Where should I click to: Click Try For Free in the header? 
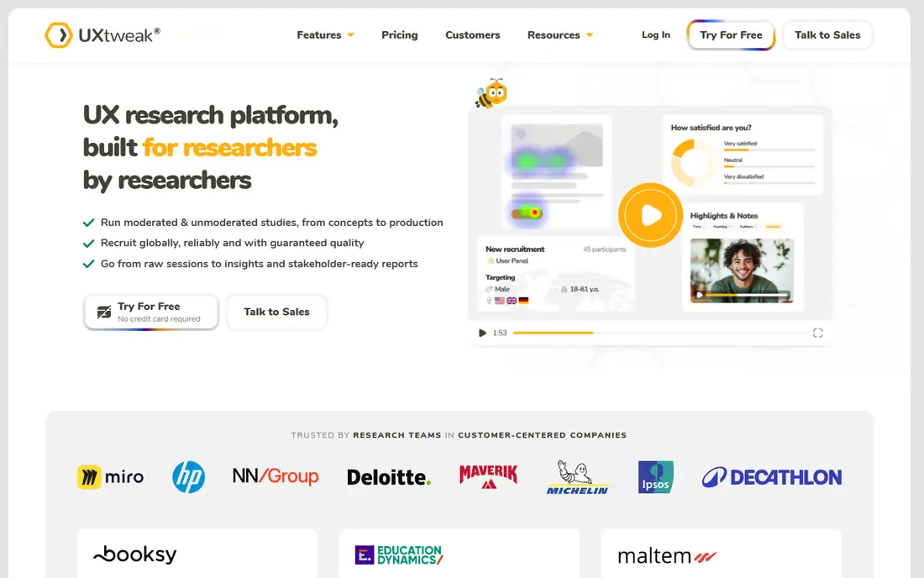coord(731,34)
